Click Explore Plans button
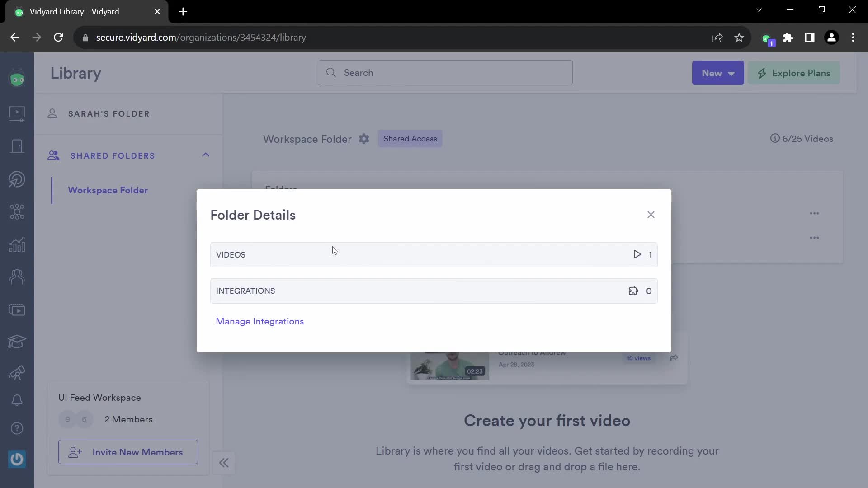This screenshot has height=488, width=868. point(794,73)
